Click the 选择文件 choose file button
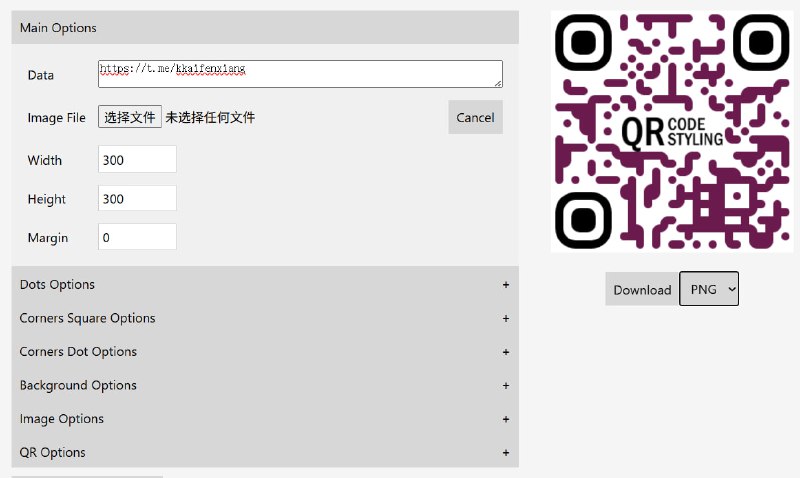This screenshot has width=800, height=478. 130,117
